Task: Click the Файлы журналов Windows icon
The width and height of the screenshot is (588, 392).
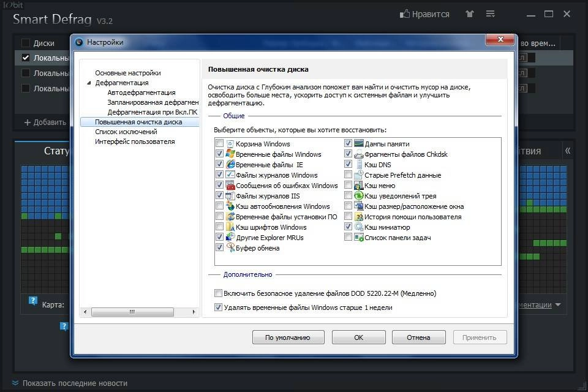Action: point(230,175)
